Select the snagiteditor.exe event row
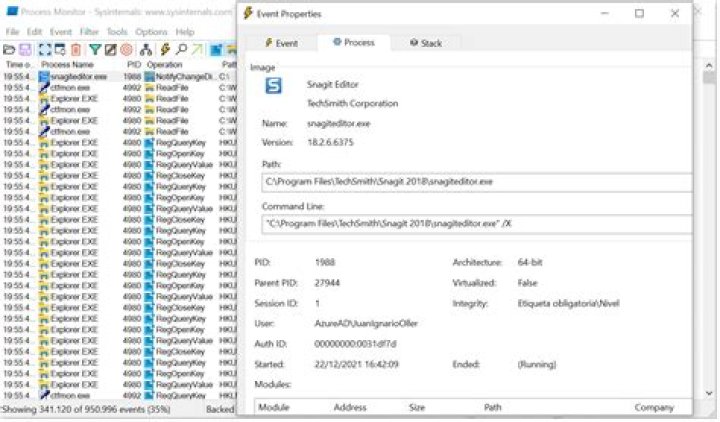720x422 pixels. point(119,77)
